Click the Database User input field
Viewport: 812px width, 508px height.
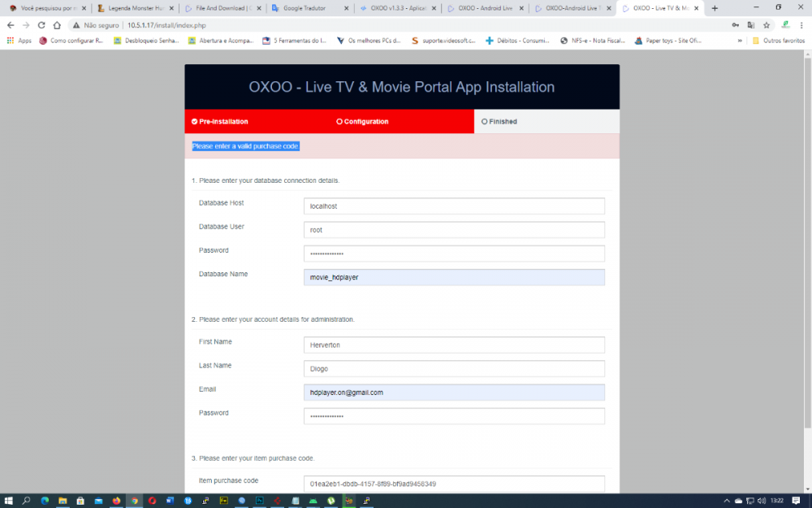pos(454,230)
